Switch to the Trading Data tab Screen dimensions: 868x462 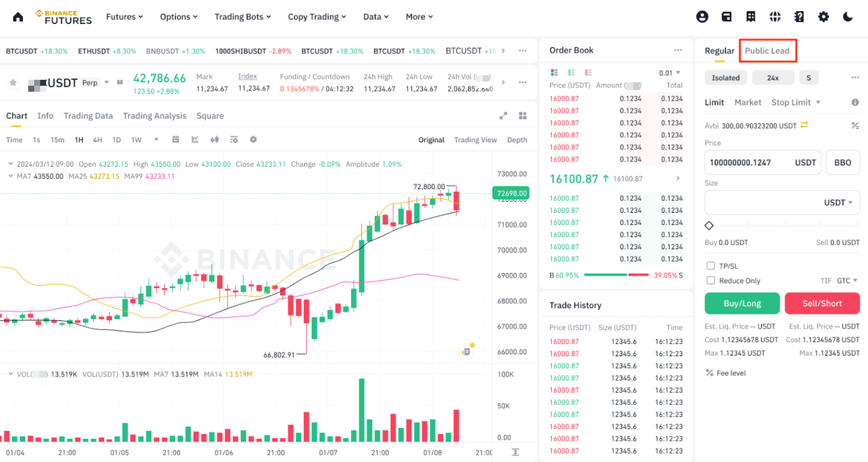[88, 116]
